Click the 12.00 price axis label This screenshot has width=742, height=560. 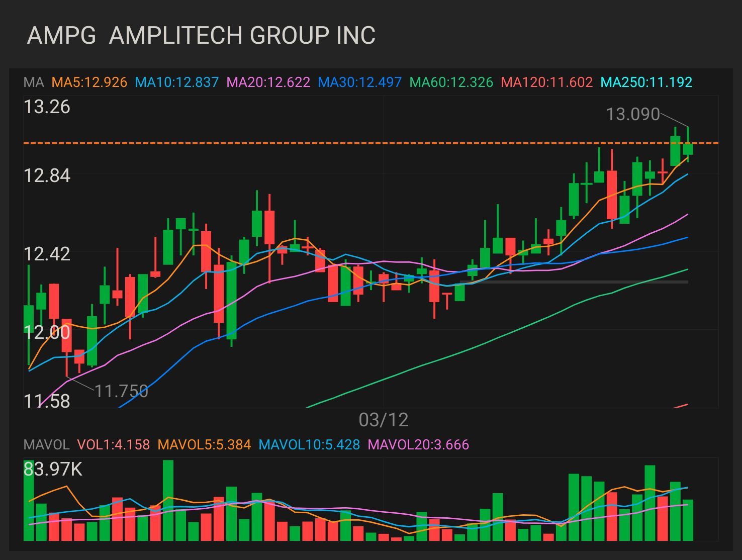coord(47,332)
